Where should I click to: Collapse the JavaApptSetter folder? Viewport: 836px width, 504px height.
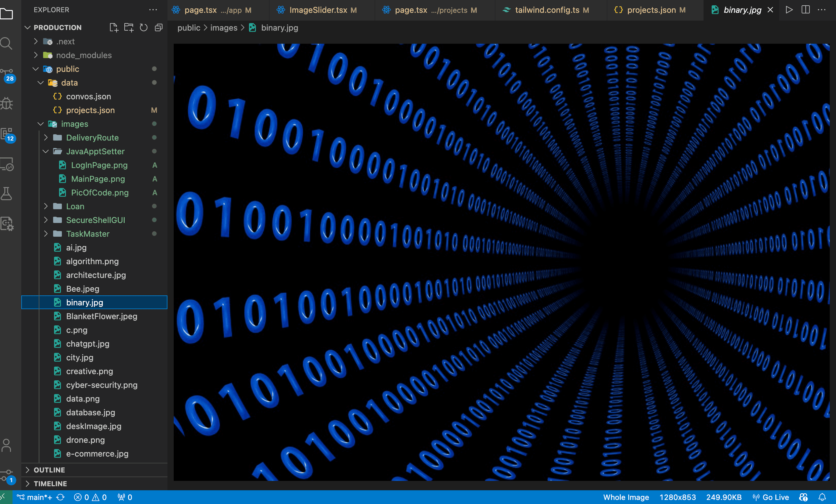tap(46, 151)
